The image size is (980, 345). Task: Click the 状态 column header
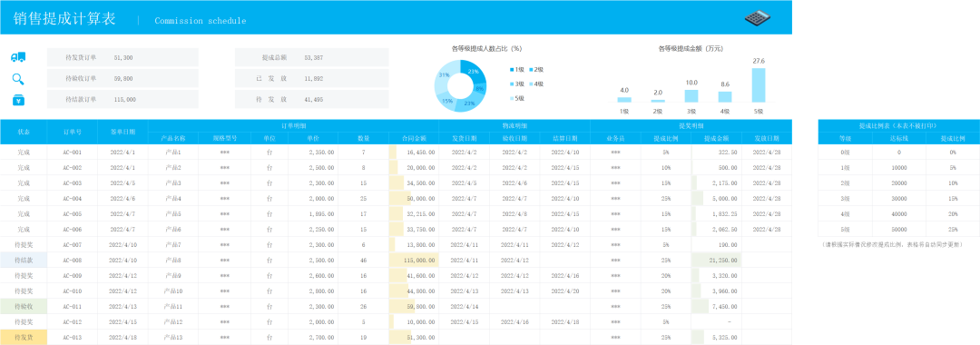click(x=24, y=132)
